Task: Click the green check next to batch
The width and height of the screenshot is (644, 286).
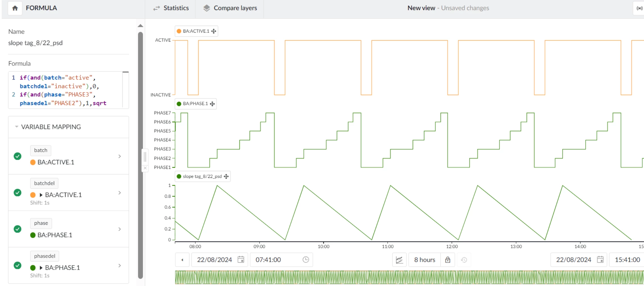Action: click(17, 156)
